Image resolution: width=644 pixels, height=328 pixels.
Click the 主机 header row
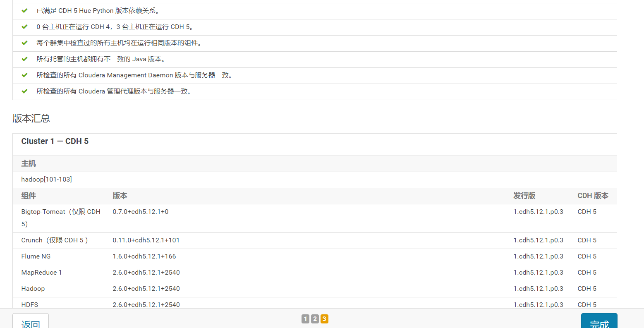click(315, 164)
